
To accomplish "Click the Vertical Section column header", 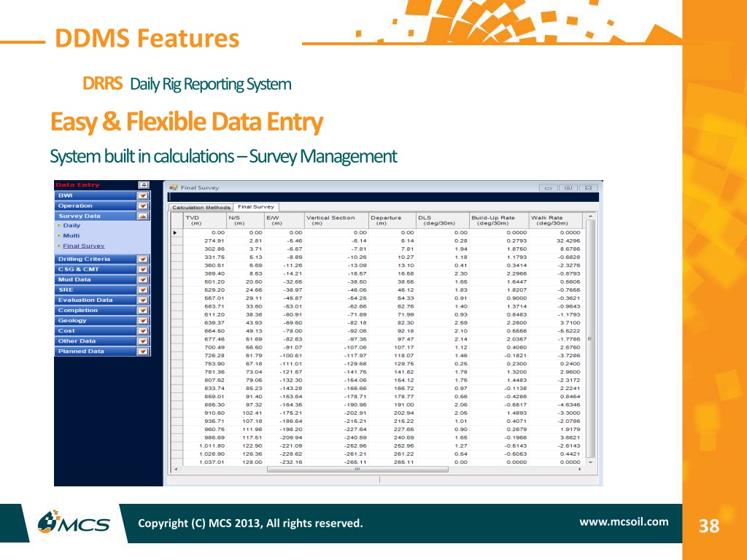I will tap(336, 220).
